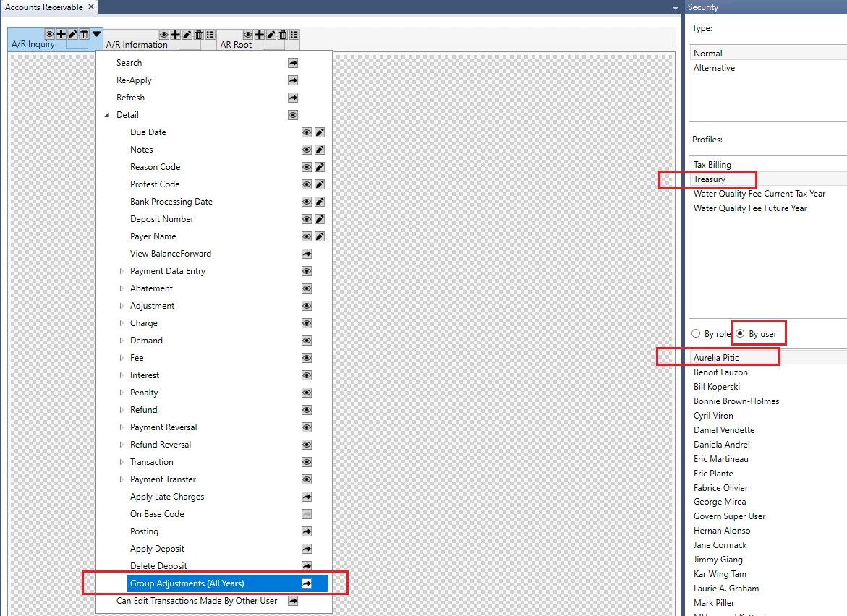Click the edit pencil icon for Payer Name
847x616 pixels.
[320, 236]
